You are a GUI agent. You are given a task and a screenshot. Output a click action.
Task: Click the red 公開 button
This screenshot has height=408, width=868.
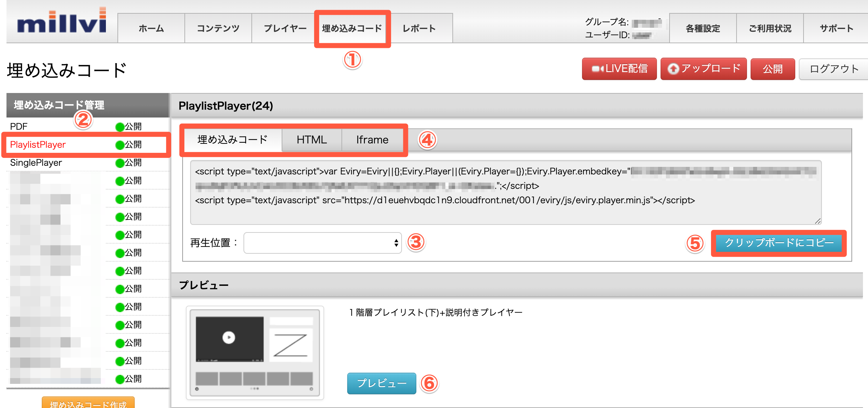coord(773,69)
